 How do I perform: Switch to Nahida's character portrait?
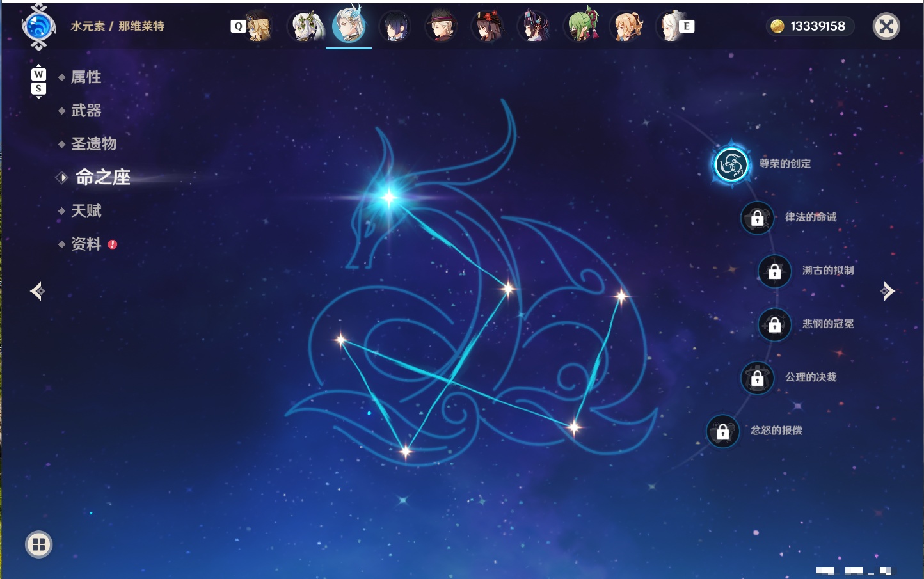click(305, 26)
